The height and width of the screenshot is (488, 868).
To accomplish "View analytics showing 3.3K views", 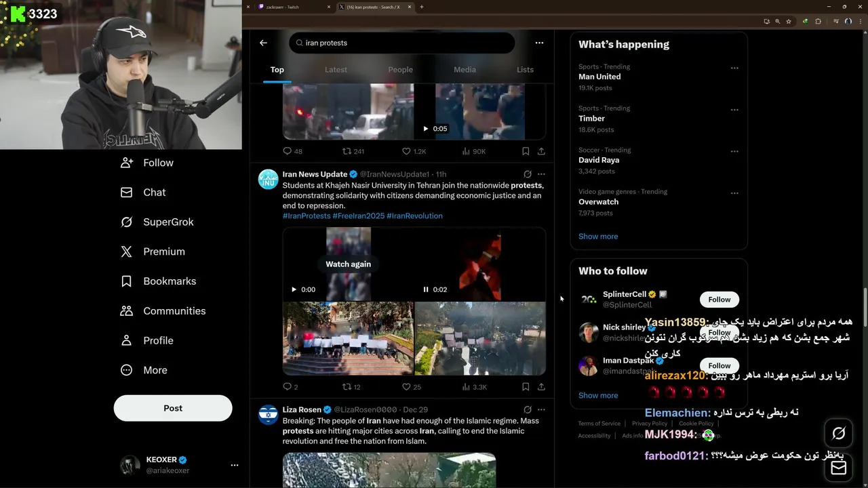I will point(475,387).
